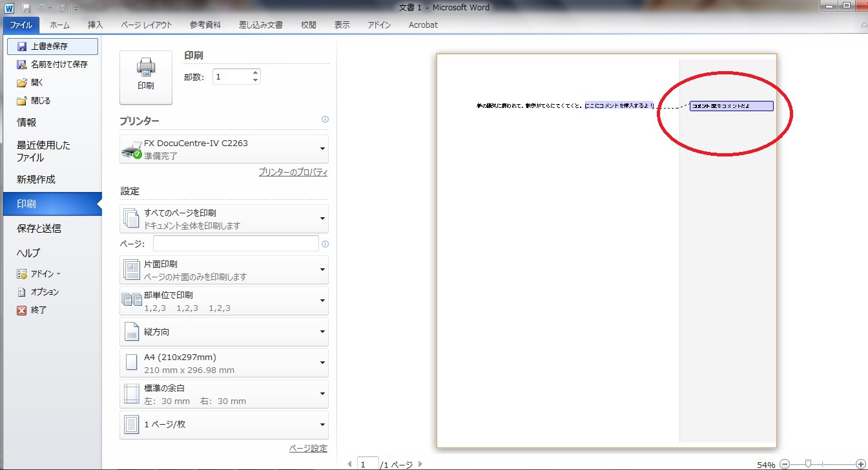Switch to 挿入 tab
Viewport: 868px width, 470px height.
96,25
